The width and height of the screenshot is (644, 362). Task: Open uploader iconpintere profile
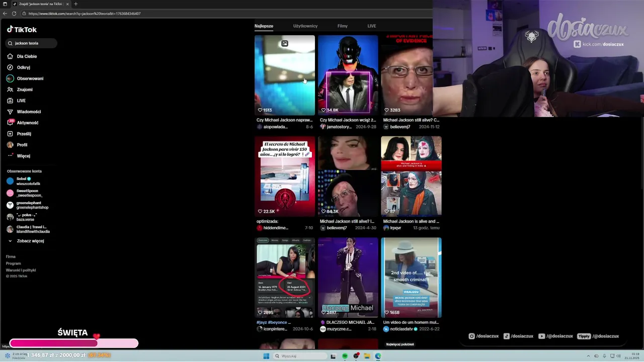pyautogui.click(x=272, y=329)
